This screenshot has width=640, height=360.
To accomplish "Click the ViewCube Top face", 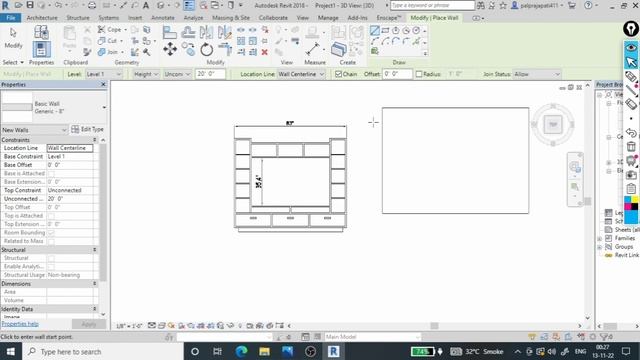I will coord(553,124).
